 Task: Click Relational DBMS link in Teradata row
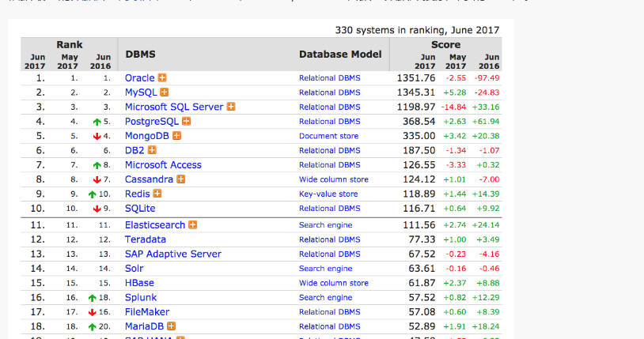329,239
